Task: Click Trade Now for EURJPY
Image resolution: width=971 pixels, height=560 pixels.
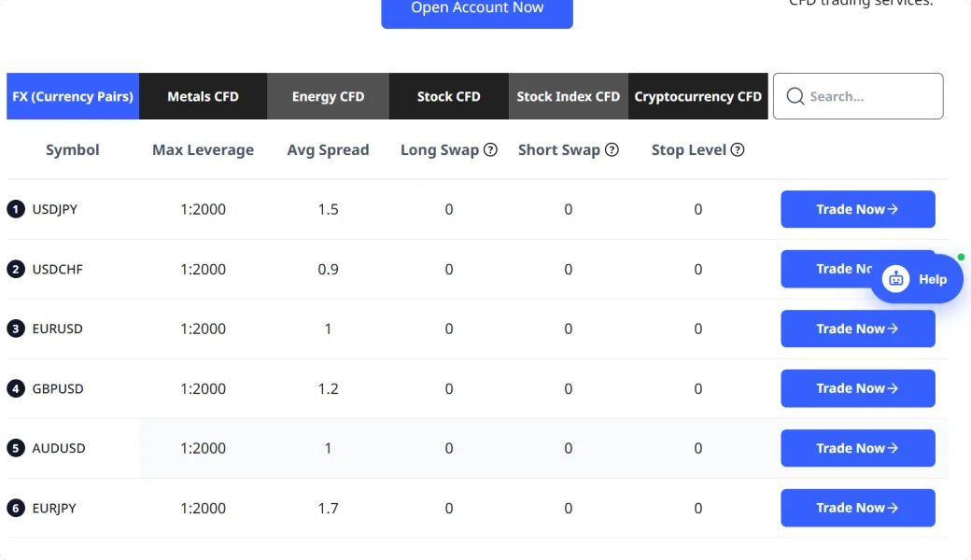Action: 858,508
